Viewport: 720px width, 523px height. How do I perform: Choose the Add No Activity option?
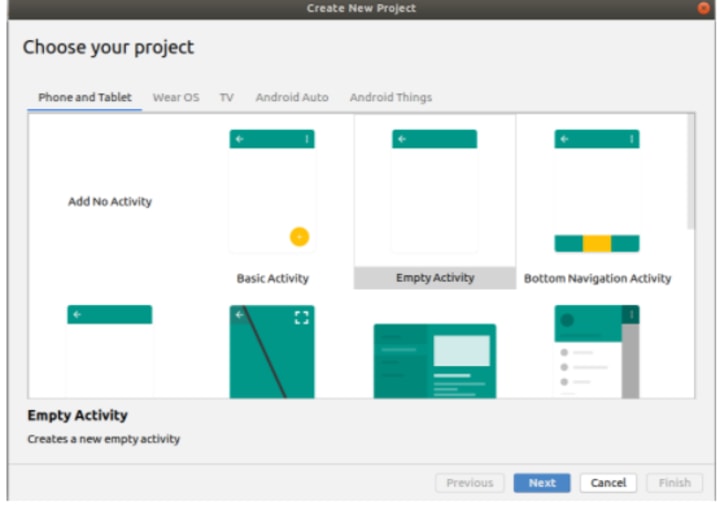(110, 202)
